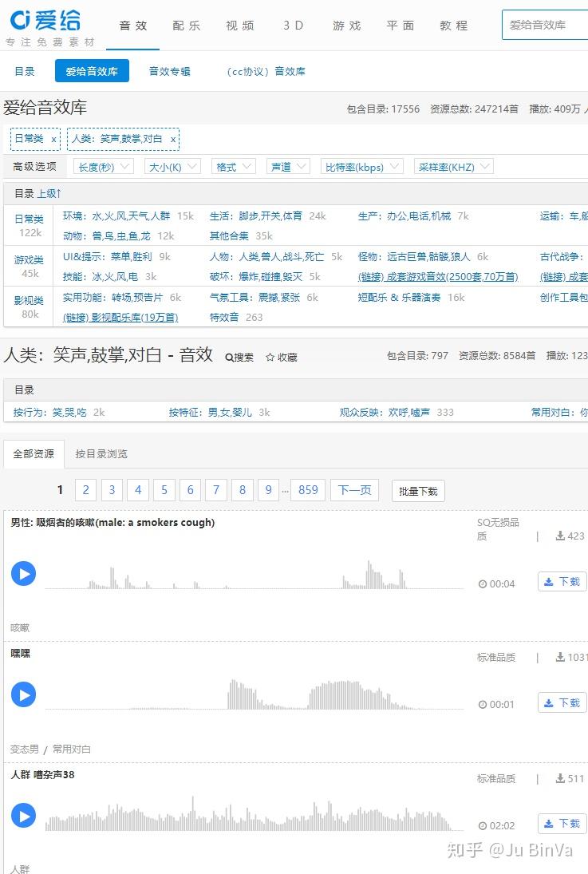This screenshot has width=588, height=874.
Task: Open 气氛工具: 震撼,紧张 category
Action: (255, 298)
